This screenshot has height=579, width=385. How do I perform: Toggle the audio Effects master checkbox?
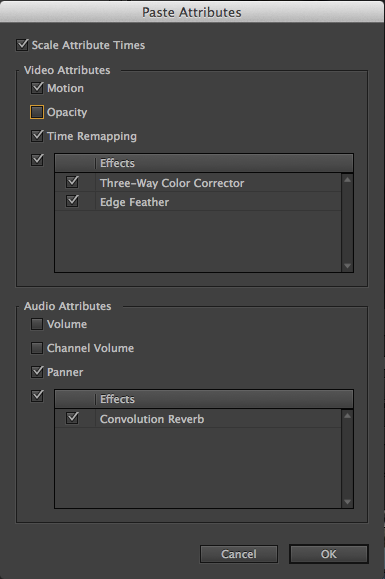[x=37, y=396]
